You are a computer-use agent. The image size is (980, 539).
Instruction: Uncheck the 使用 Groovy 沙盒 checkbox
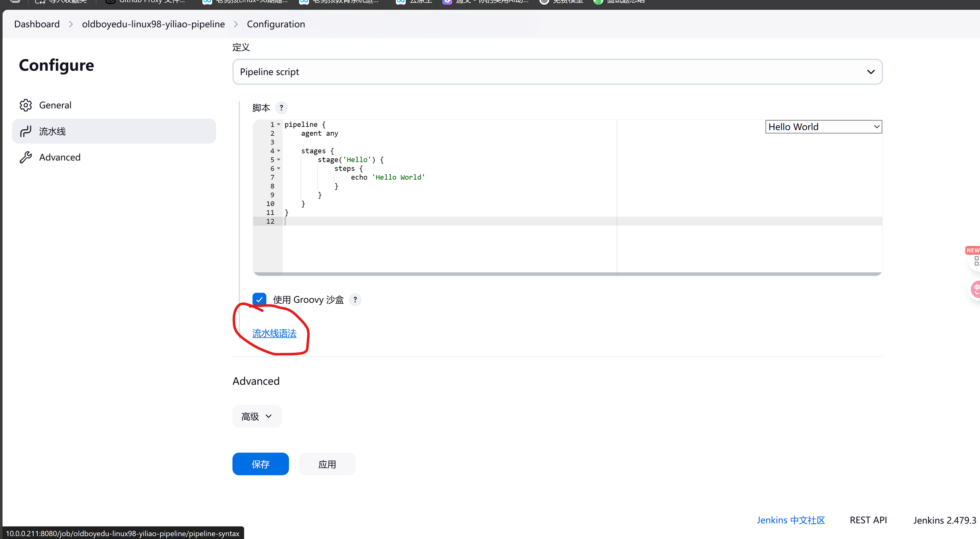[259, 300]
